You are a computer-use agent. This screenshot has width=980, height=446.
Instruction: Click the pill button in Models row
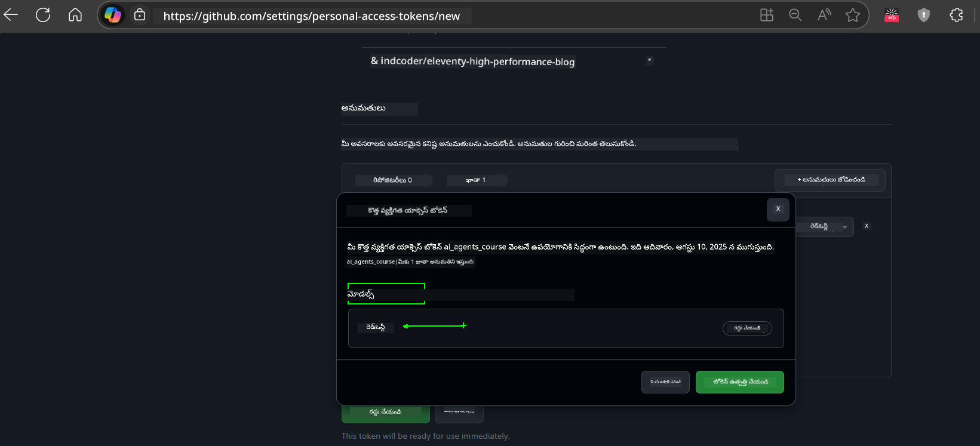(747, 328)
